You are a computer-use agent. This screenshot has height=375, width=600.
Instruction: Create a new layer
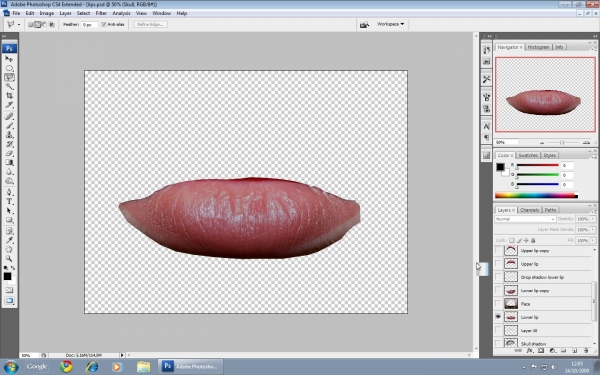[574, 350]
